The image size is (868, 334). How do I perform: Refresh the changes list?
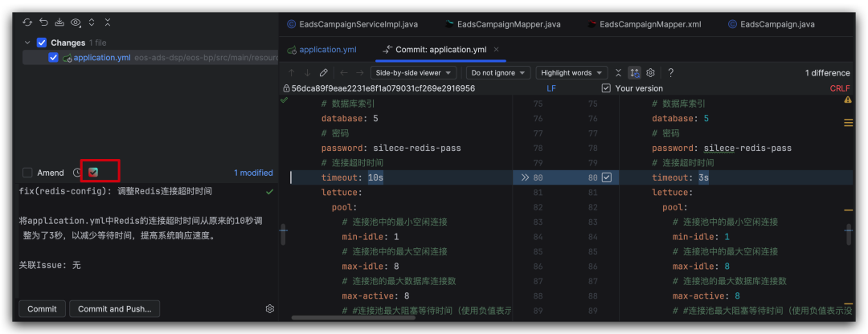click(27, 22)
